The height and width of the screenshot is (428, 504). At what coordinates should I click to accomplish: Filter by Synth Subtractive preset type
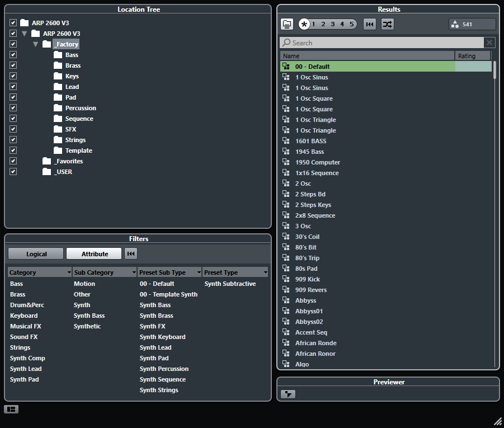[230, 284]
